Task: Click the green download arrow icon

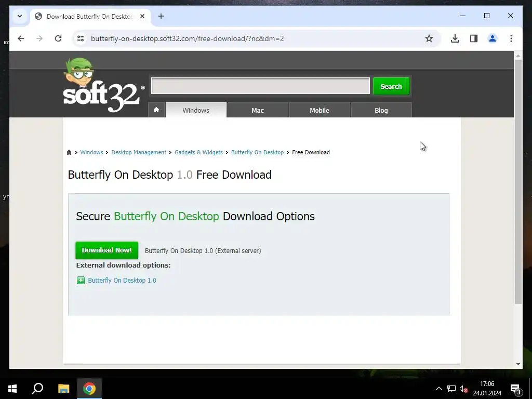Action: (x=81, y=280)
